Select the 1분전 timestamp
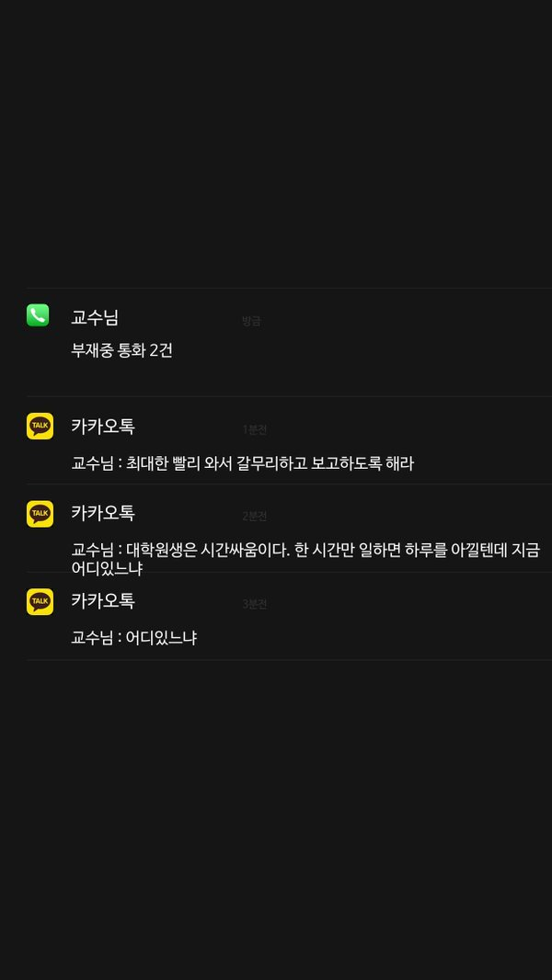The width and height of the screenshot is (552, 980). tap(255, 429)
